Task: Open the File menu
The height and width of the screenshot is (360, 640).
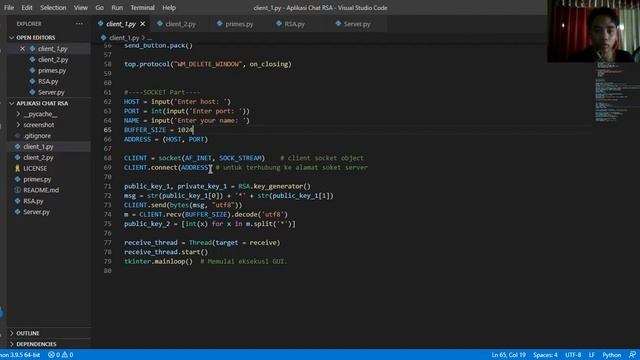Action: [9, 8]
